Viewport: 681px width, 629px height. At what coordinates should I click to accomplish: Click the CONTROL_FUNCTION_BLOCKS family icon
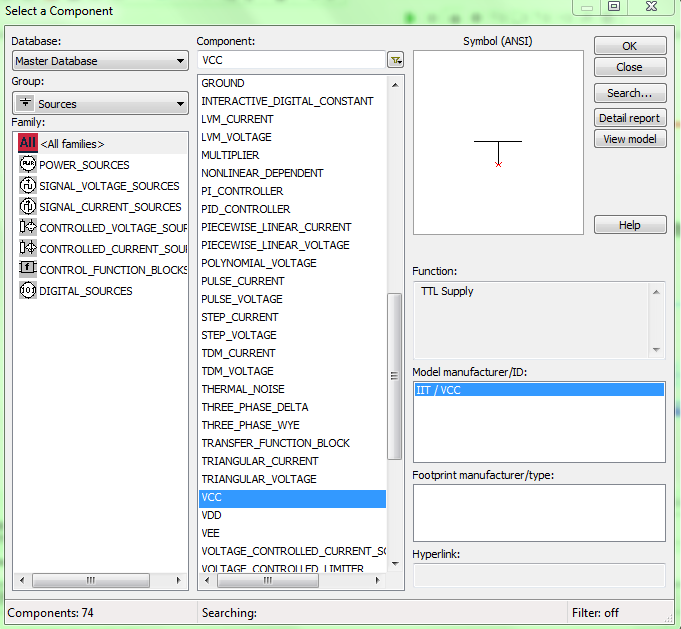[x=28, y=268]
